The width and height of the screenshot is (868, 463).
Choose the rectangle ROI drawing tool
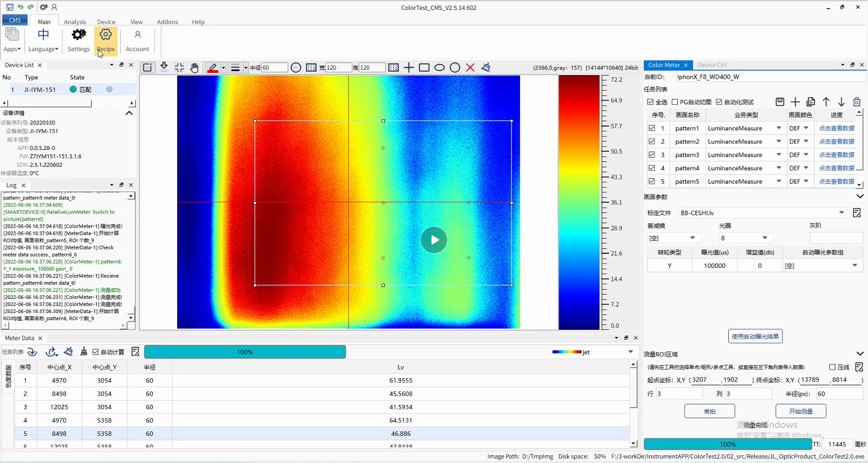[424, 67]
